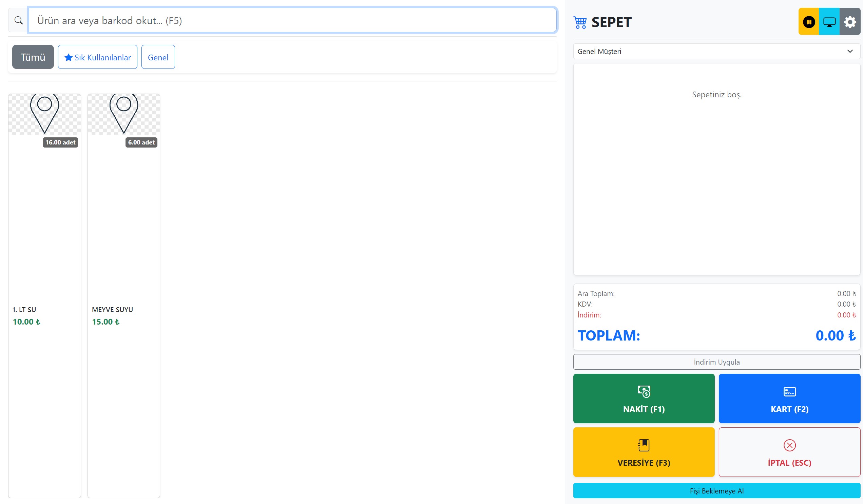Viewport: 863px width, 504px height.
Task: Click the star icon in Sık Kullanılanlar
Action: point(69,57)
